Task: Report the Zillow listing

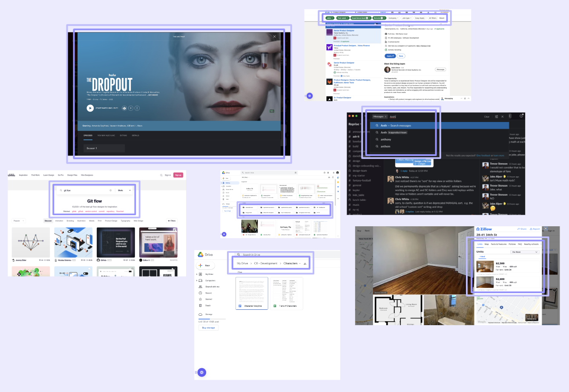Action: tap(535, 229)
